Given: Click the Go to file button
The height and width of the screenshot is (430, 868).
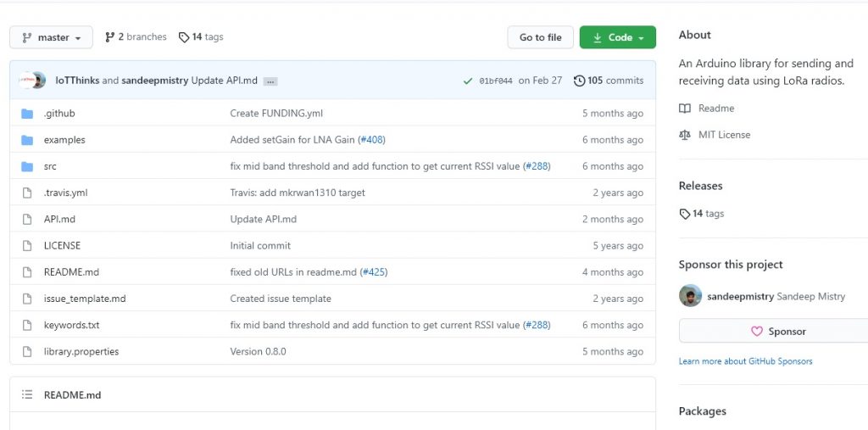Looking at the screenshot, I should (x=540, y=37).
